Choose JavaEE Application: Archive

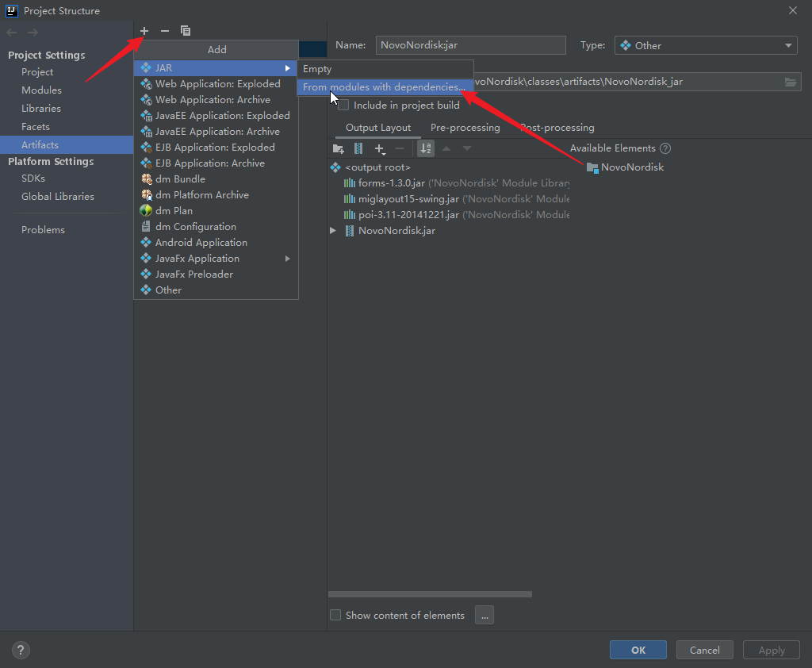216,132
